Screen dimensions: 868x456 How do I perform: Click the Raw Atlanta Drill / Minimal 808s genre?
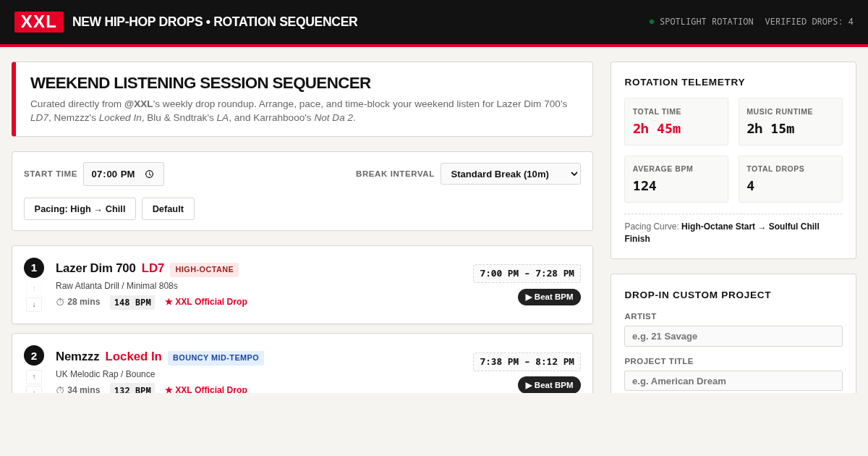pos(116,286)
